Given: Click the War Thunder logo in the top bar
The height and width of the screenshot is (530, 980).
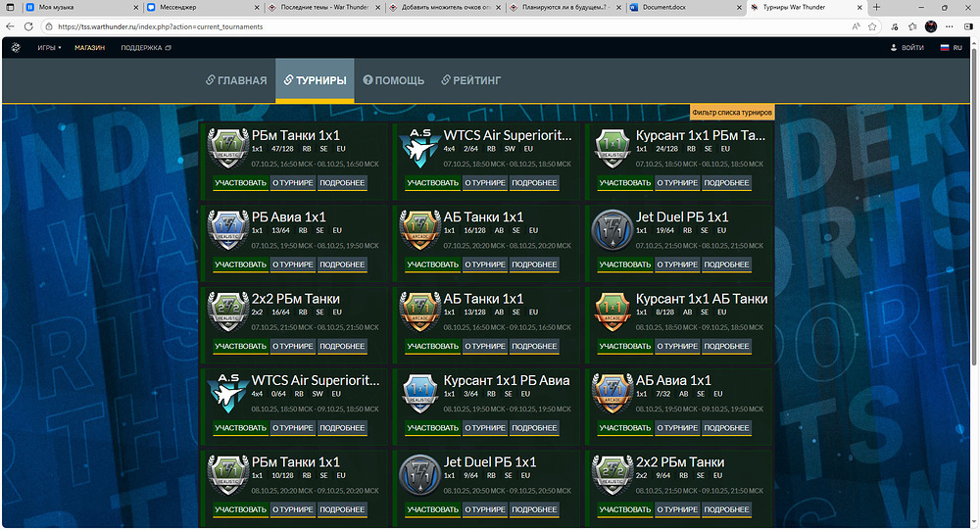Looking at the screenshot, I should 16,47.
